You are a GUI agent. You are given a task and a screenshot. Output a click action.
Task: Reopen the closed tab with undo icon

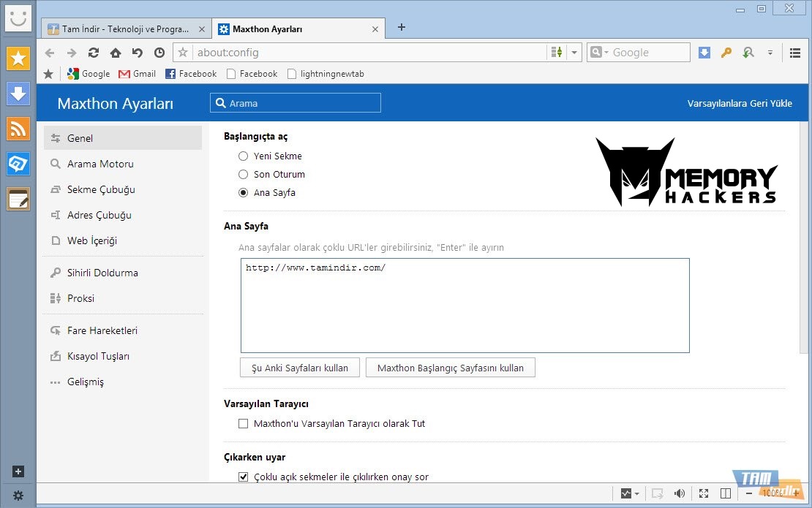(x=138, y=53)
